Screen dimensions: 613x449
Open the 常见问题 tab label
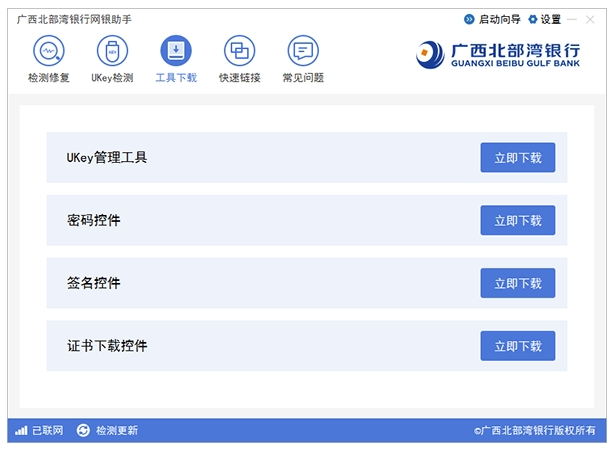[x=303, y=78]
